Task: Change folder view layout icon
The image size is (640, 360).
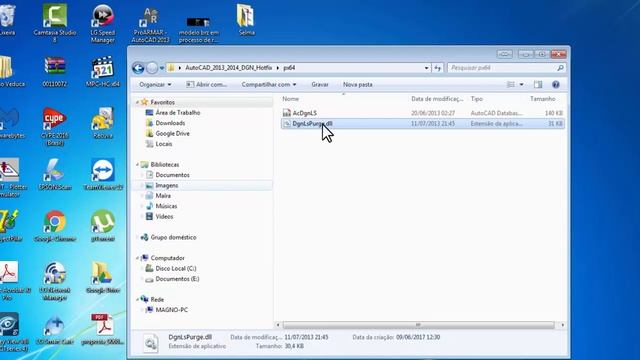Action: tap(511, 84)
